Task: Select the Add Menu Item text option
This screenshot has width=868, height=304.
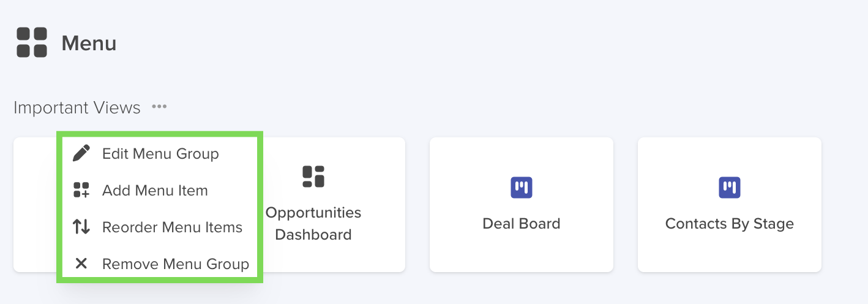Action: click(x=155, y=190)
